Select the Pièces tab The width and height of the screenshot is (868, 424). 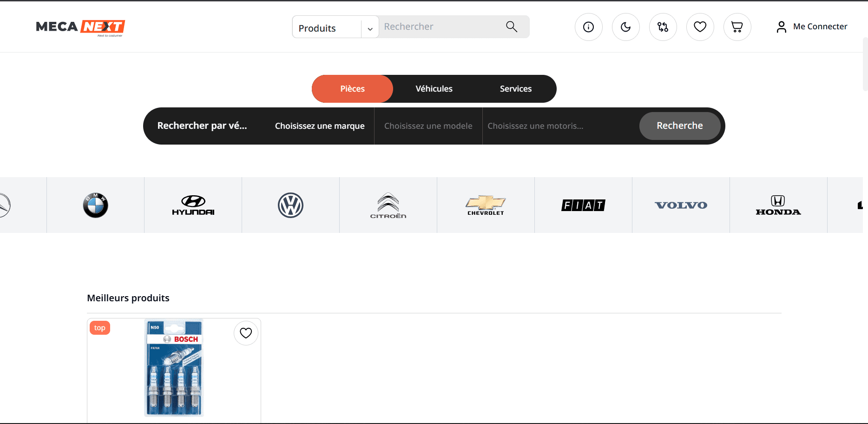coord(352,89)
